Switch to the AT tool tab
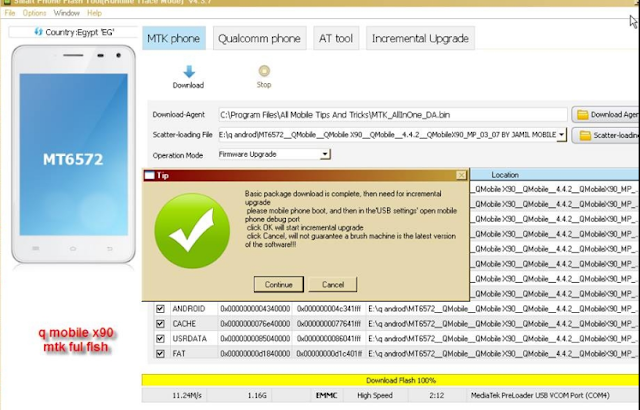The image size is (640, 410). (x=336, y=38)
